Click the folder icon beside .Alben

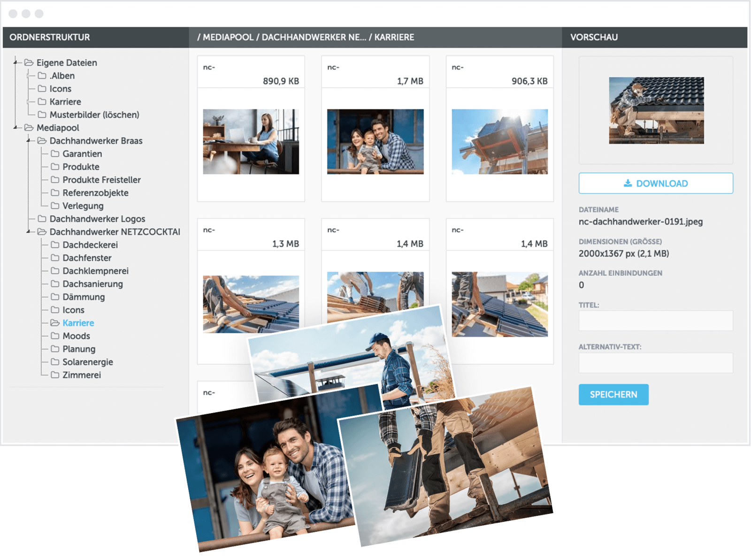click(x=42, y=76)
